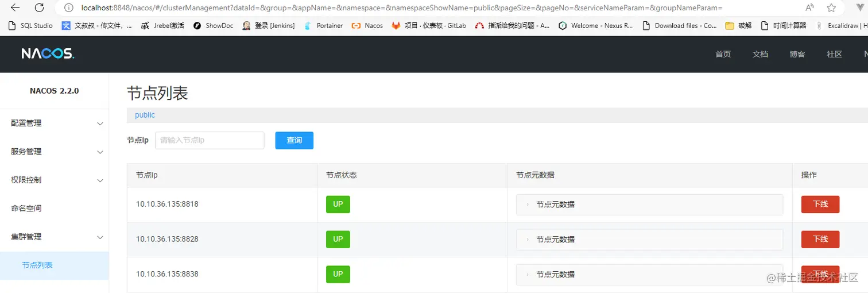View site information icon in address bar
Screen dimensions: 868x293
[69, 8]
